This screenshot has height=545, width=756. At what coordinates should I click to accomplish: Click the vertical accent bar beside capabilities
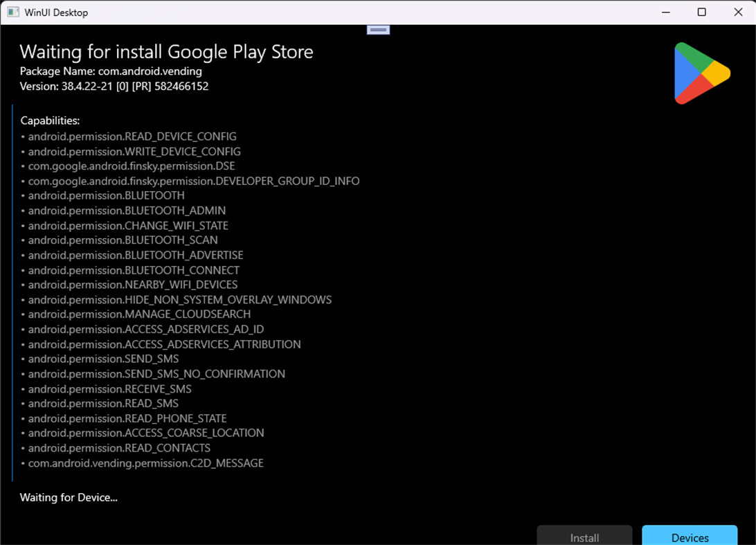12,291
